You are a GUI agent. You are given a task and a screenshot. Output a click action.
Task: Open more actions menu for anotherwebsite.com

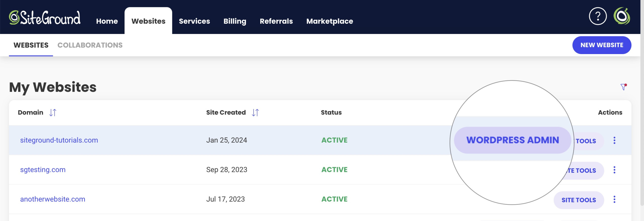pos(614,200)
